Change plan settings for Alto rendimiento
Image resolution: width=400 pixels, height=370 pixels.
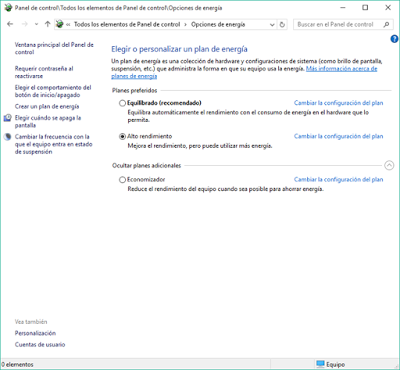point(338,136)
